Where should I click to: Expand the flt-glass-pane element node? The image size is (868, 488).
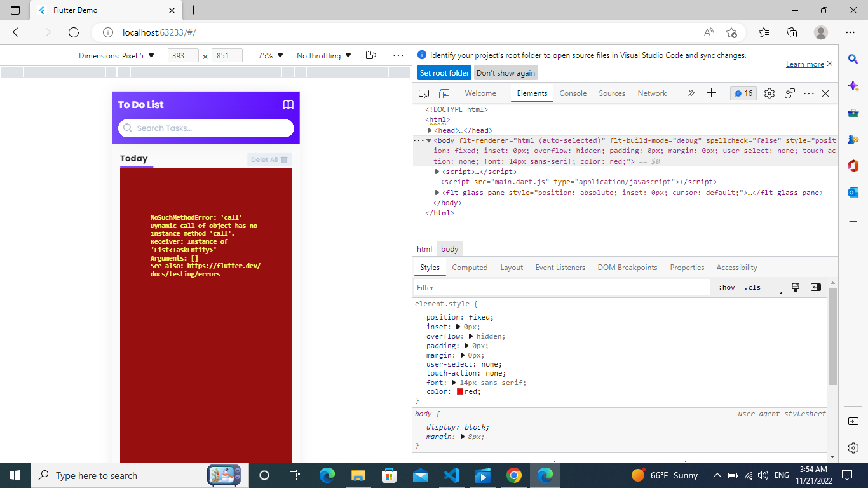pos(437,193)
